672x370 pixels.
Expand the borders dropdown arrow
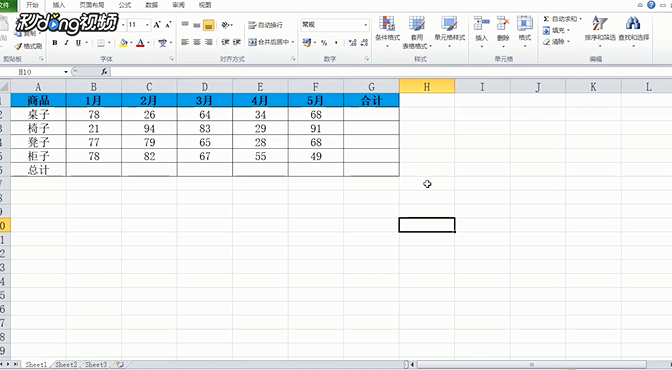pos(109,42)
